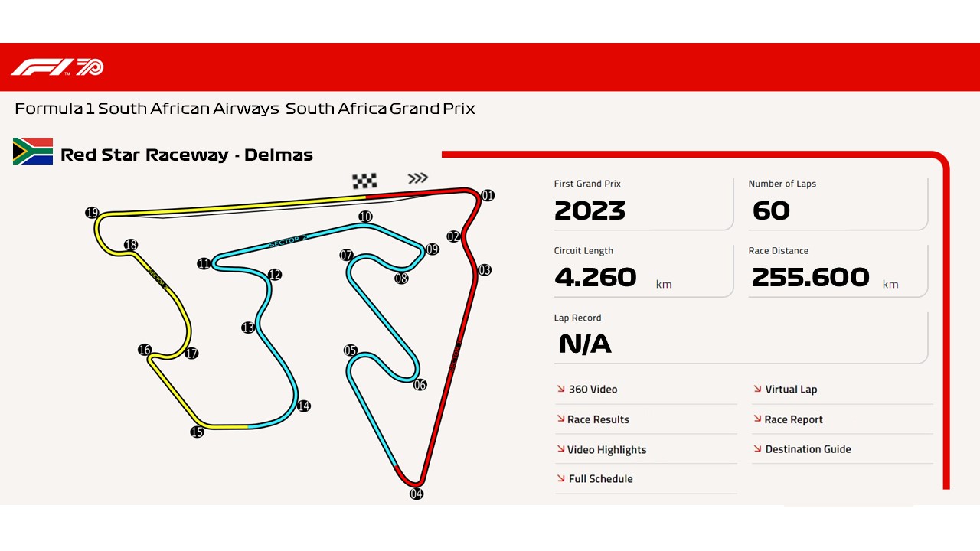Click turn marker 01 on the circuit map
This screenshot has height=551, width=980.
click(486, 195)
